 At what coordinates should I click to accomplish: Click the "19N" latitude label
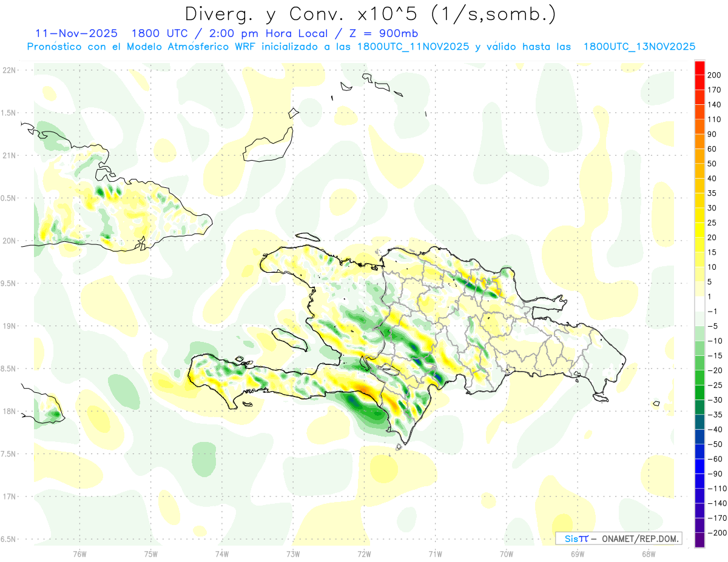tap(9, 326)
